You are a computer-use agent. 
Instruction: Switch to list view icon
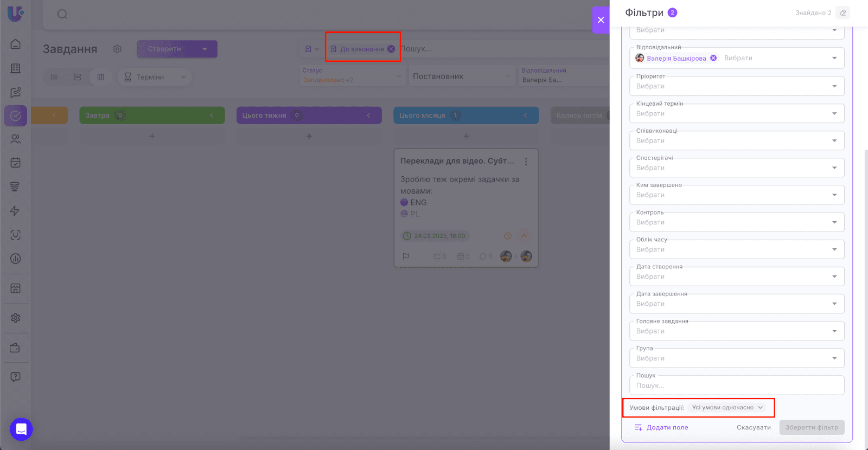[54, 77]
